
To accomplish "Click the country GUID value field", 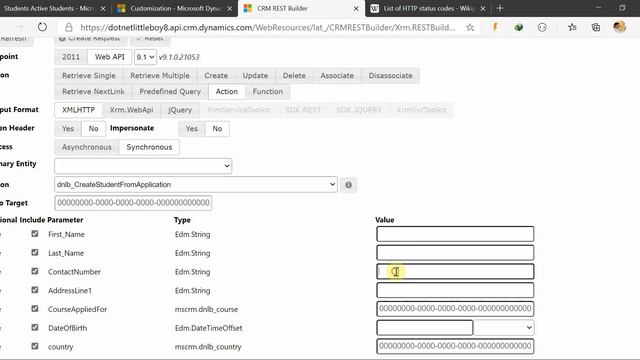I will coord(455,346).
